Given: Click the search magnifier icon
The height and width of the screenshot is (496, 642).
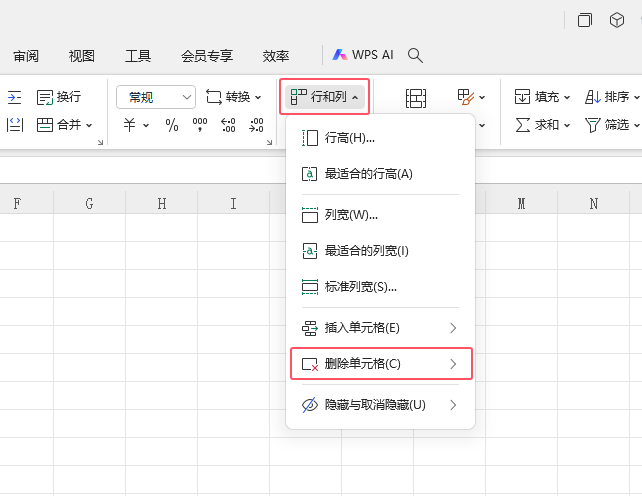Looking at the screenshot, I should click(x=416, y=56).
